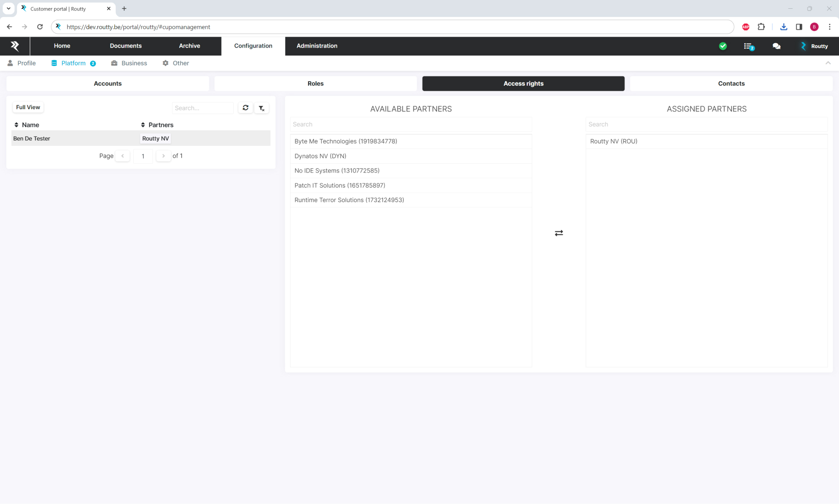The image size is (839, 504).
Task: Open the chat messages icon
Action: click(776, 46)
